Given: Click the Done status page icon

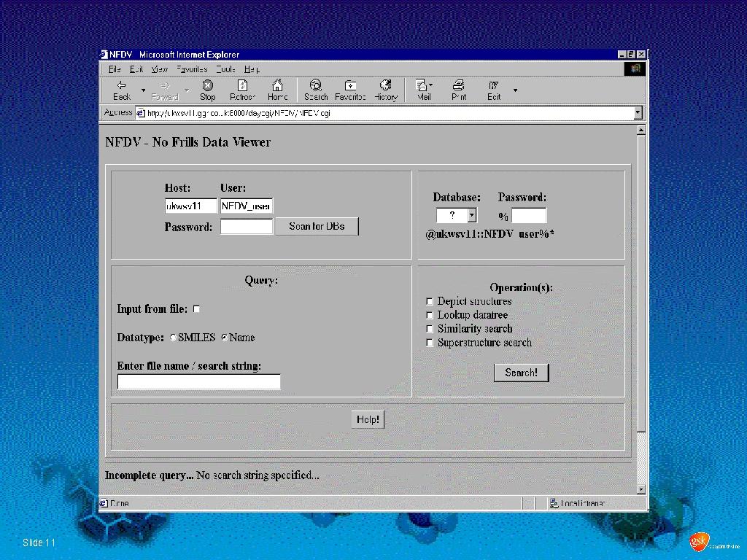Looking at the screenshot, I should pyautogui.click(x=104, y=503).
